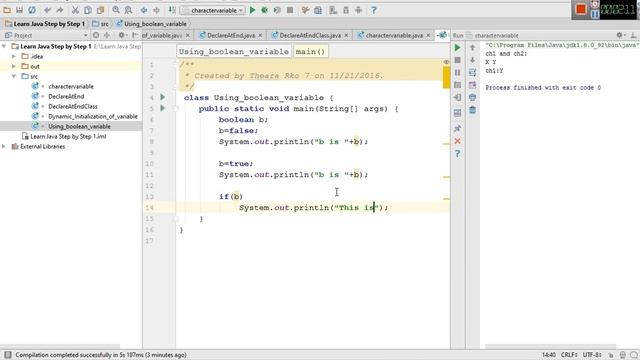
Task: Click the Paste toolbar icon
Action: [x=100, y=10]
